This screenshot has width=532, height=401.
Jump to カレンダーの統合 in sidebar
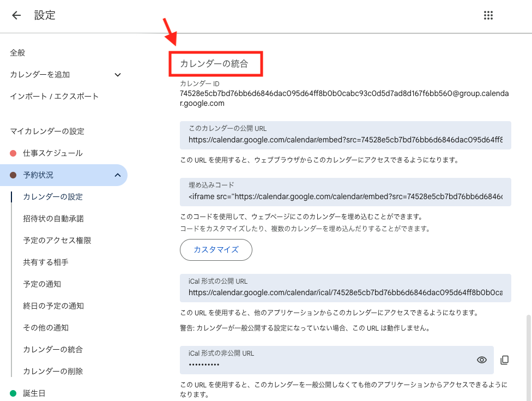(x=53, y=349)
